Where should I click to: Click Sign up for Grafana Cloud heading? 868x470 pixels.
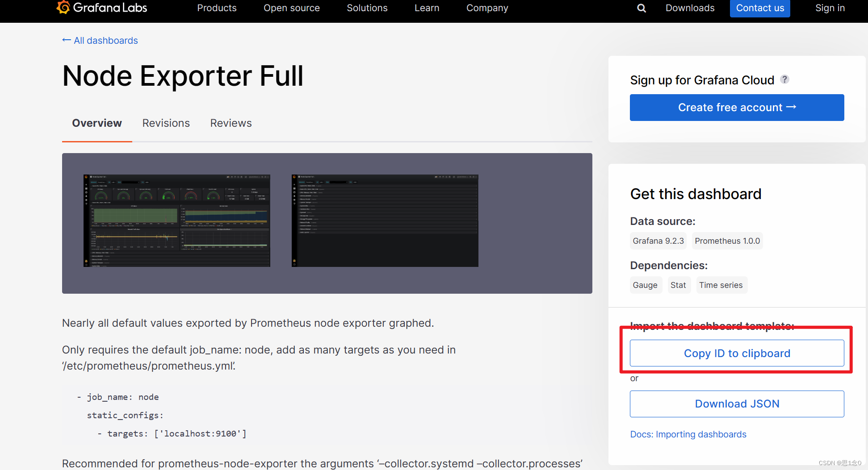pyautogui.click(x=702, y=80)
